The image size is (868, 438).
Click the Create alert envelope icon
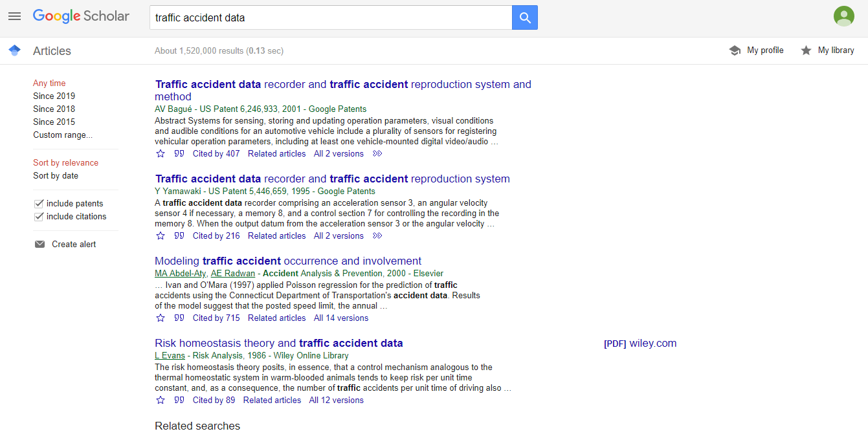click(40, 245)
